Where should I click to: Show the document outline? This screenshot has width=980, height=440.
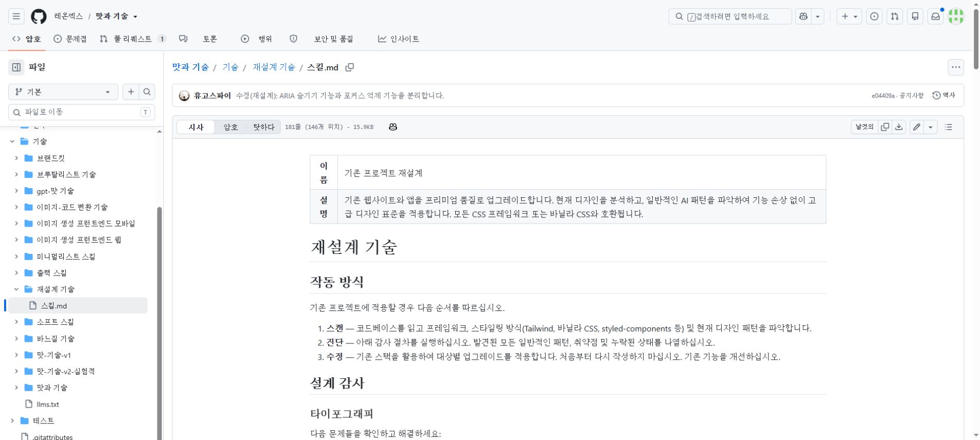[x=949, y=127]
